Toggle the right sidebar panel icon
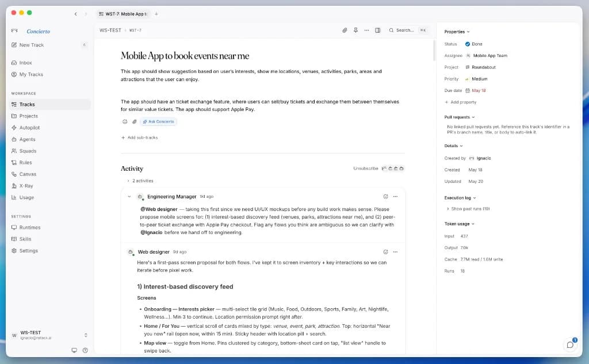Image resolution: width=589 pixels, height=364 pixels. pyautogui.click(x=377, y=30)
